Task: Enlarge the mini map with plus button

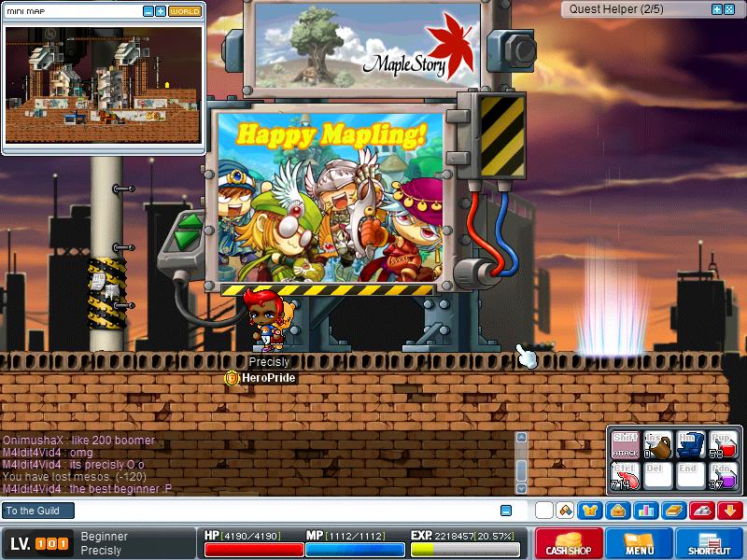Action: [161, 11]
